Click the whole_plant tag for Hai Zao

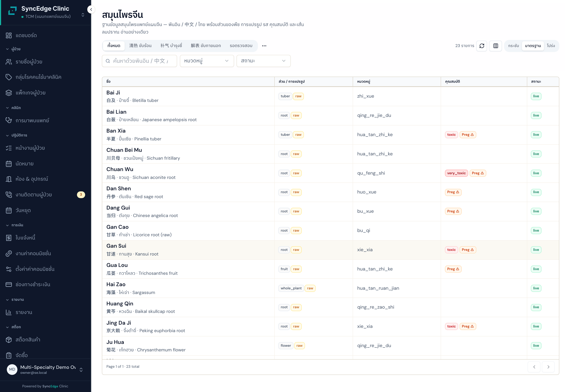click(291, 288)
